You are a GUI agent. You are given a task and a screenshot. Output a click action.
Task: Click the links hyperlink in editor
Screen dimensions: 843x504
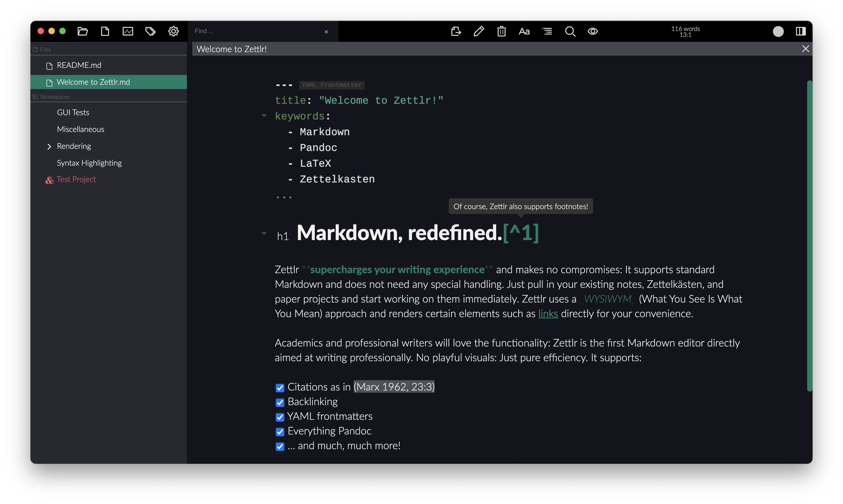[547, 313]
